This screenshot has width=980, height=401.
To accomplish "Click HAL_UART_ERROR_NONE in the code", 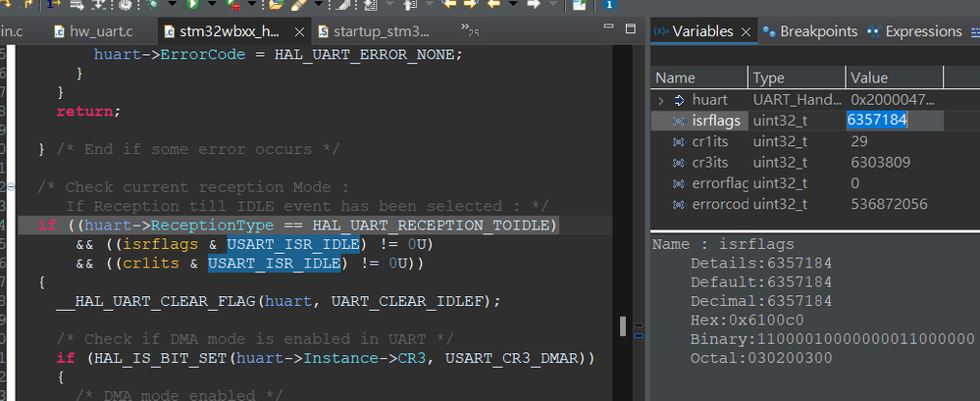I will coord(364,54).
